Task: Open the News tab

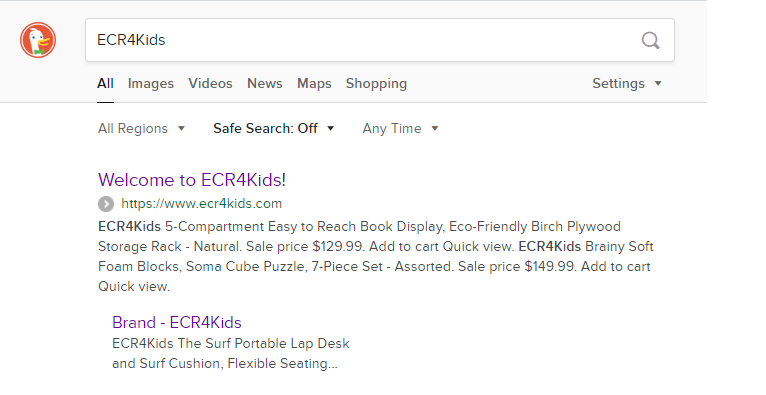Action: 265,83
